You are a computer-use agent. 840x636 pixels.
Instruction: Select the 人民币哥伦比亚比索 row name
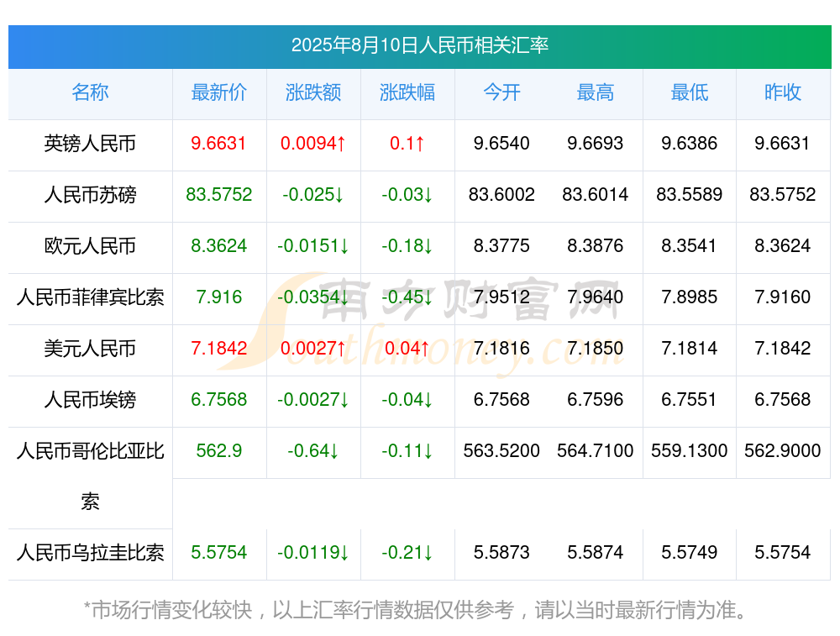[90, 476]
